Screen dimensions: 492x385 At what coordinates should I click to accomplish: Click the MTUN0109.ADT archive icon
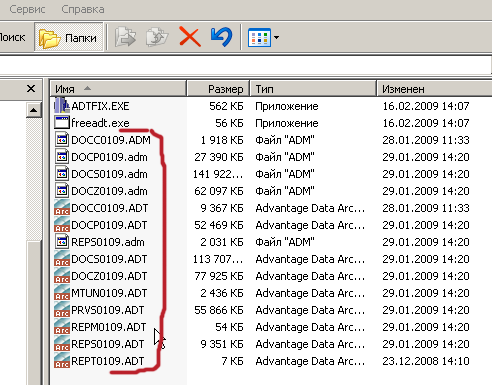click(x=62, y=293)
